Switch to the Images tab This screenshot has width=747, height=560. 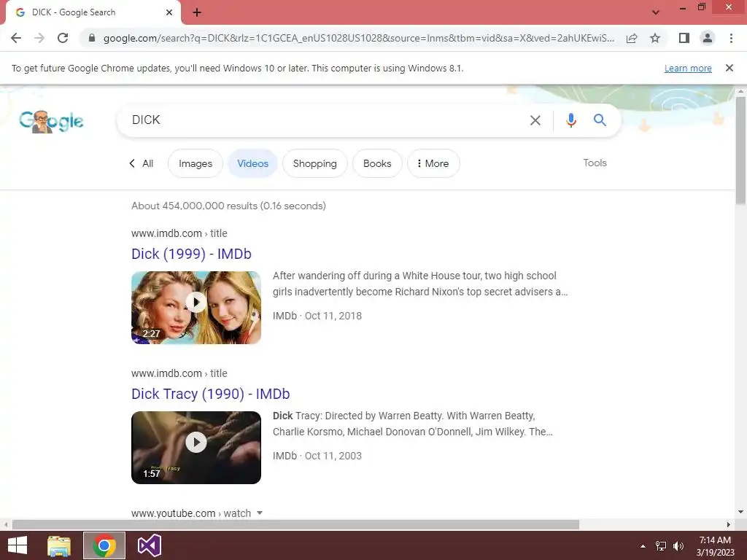pos(196,163)
